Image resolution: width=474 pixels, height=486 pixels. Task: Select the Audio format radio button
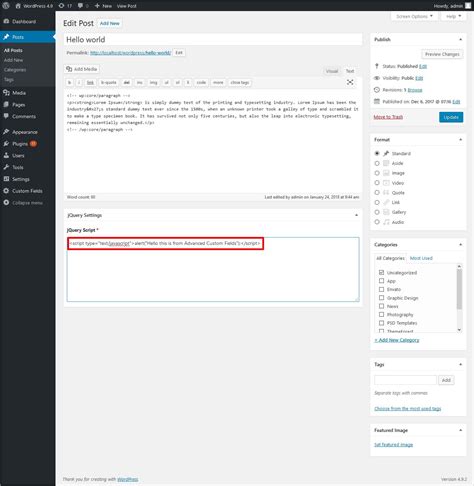click(377, 222)
